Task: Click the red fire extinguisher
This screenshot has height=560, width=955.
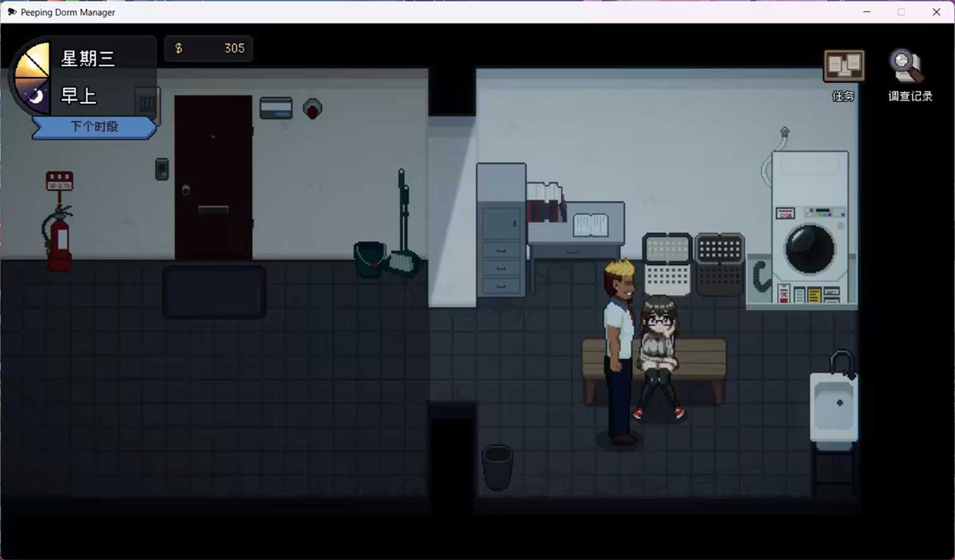Action: (59, 238)
